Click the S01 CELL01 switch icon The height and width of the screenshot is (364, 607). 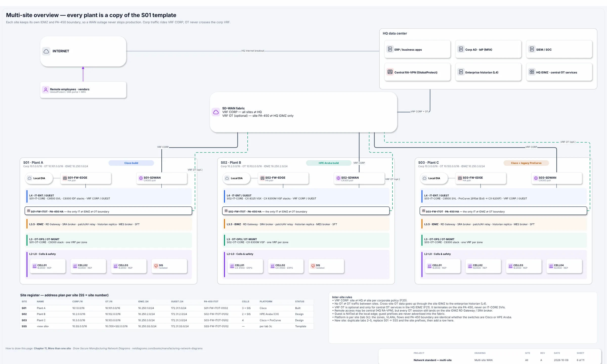coord(34,266)
